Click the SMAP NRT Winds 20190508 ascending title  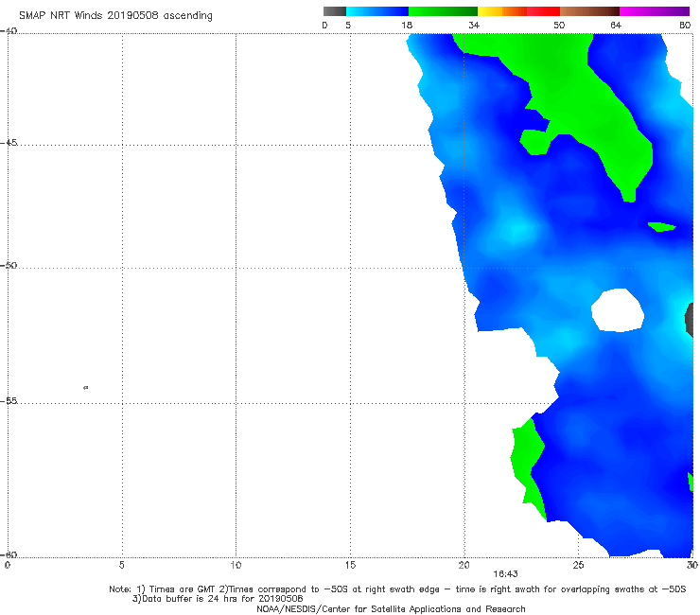115,15
